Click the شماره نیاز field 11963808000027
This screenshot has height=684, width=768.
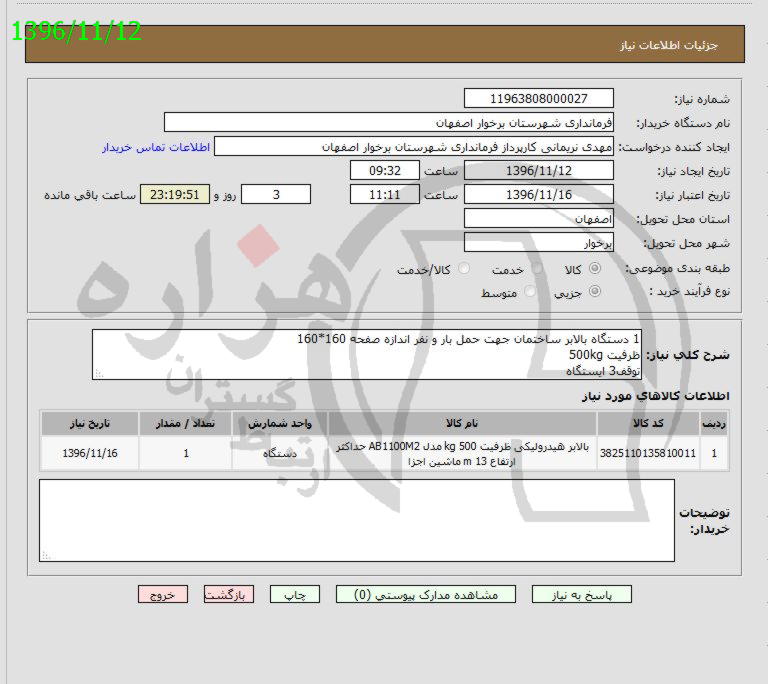click(538, 98)
